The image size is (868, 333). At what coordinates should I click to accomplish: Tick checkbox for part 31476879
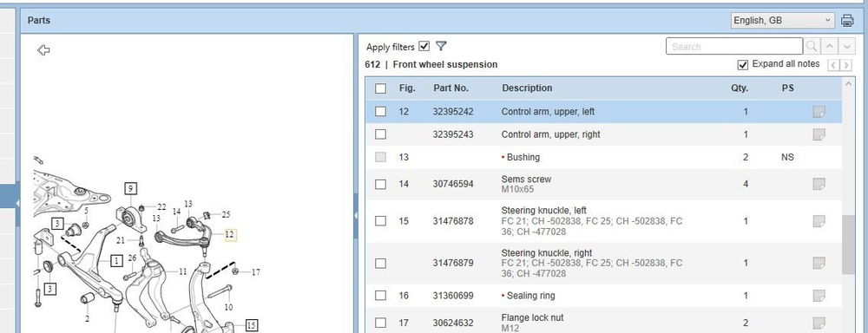coord(380,264)
